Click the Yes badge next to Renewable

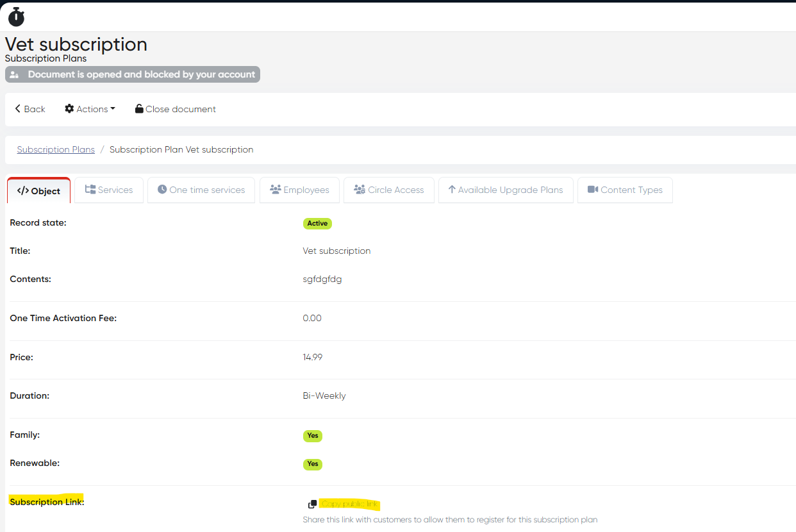(x=313, y=464)
